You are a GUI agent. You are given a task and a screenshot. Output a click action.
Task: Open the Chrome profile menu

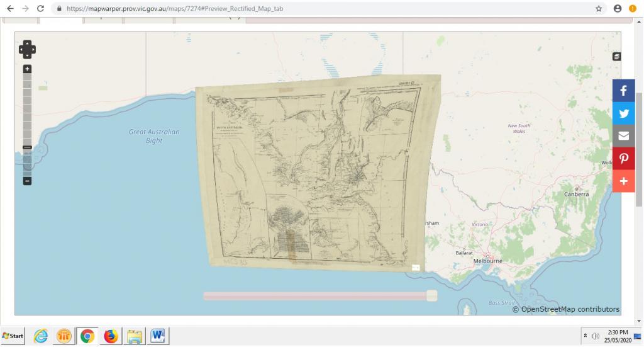pos(618,9)
